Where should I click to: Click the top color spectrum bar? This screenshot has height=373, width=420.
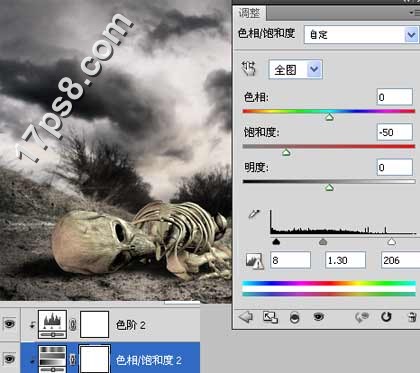329,283
